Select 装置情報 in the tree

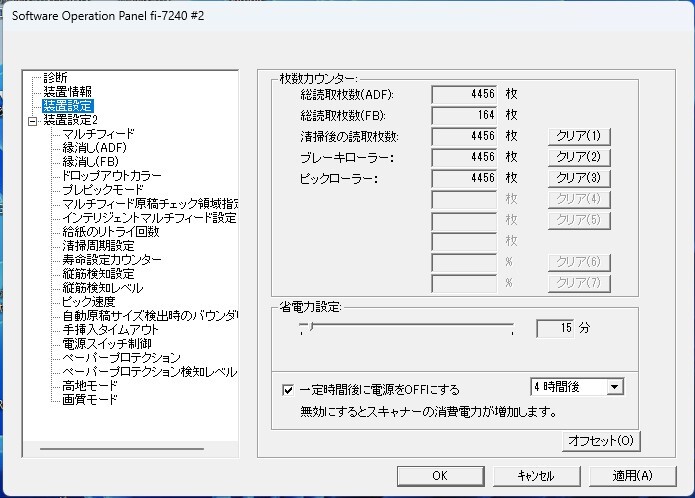tap(67, 92)
